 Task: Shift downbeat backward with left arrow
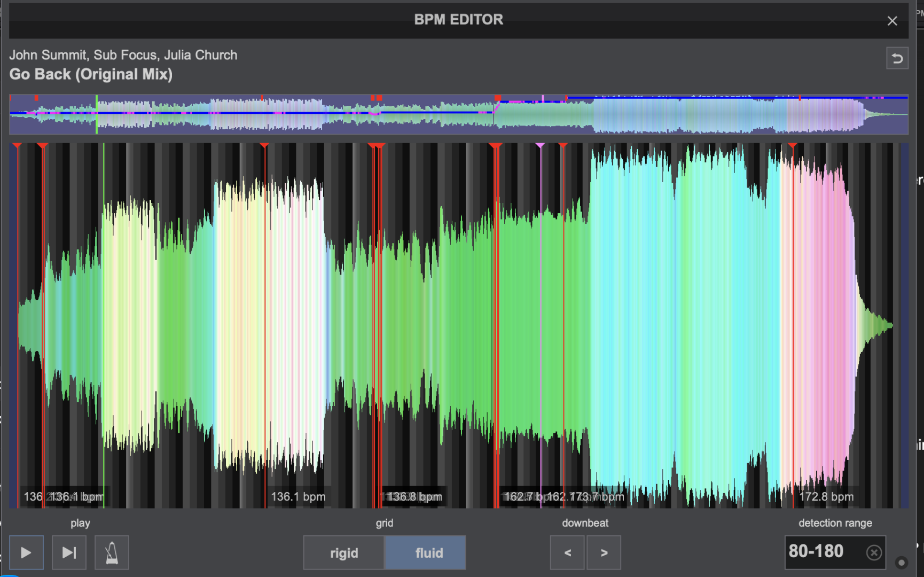[x=568, y=552]
